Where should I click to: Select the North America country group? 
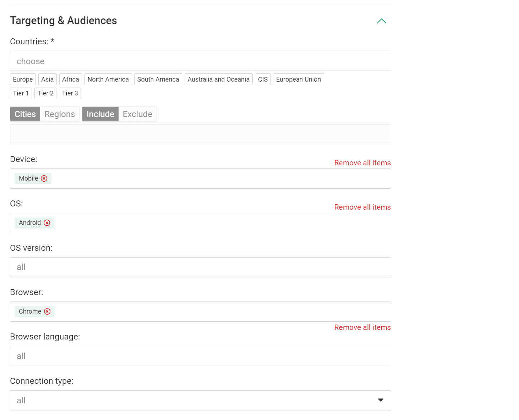coord(108,79)
